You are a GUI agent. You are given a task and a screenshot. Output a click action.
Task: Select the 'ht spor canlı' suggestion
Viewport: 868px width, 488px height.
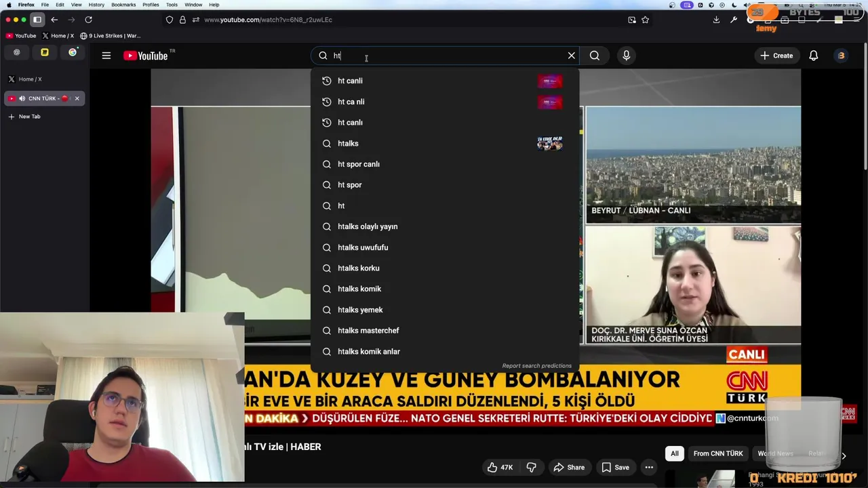pyautogui.click(x=445, y=164)
